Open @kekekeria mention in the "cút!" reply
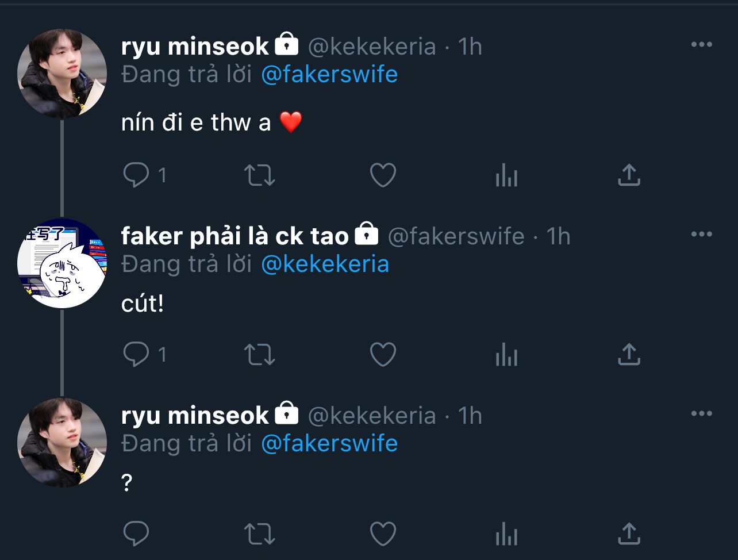The image size is (738, 560). (x=325, y=264)
